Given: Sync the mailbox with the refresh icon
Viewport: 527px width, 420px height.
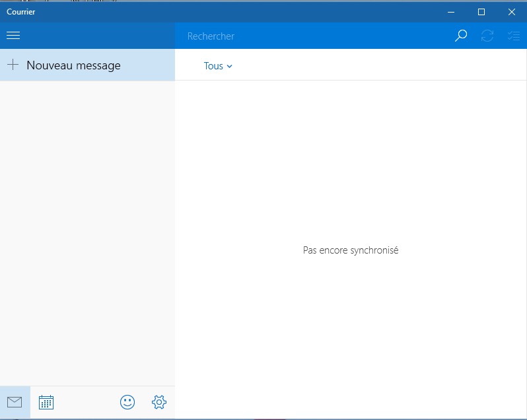Looking at the screenshot, I should pyautogui.click(x=487, y=36).
